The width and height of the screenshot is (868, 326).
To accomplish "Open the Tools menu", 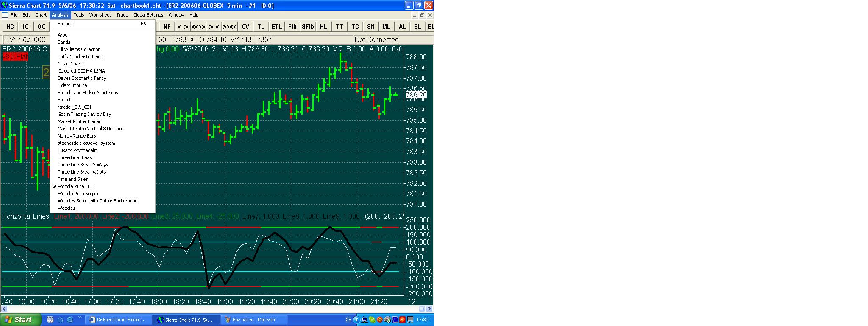I will pos(79,15).
